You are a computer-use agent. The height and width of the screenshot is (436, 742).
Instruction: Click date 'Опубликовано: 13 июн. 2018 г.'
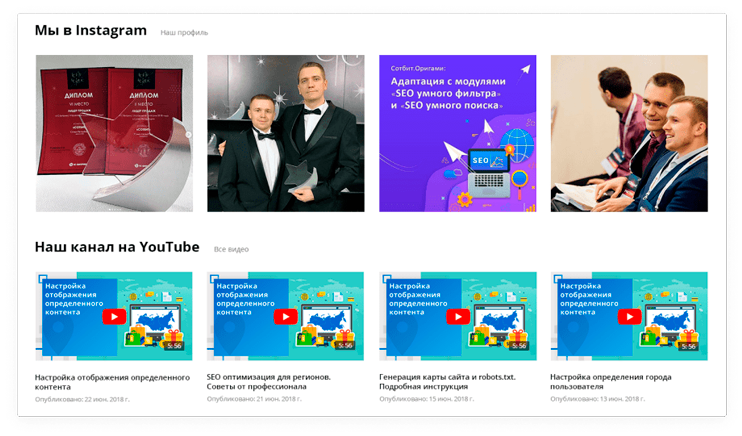[597, 399]
